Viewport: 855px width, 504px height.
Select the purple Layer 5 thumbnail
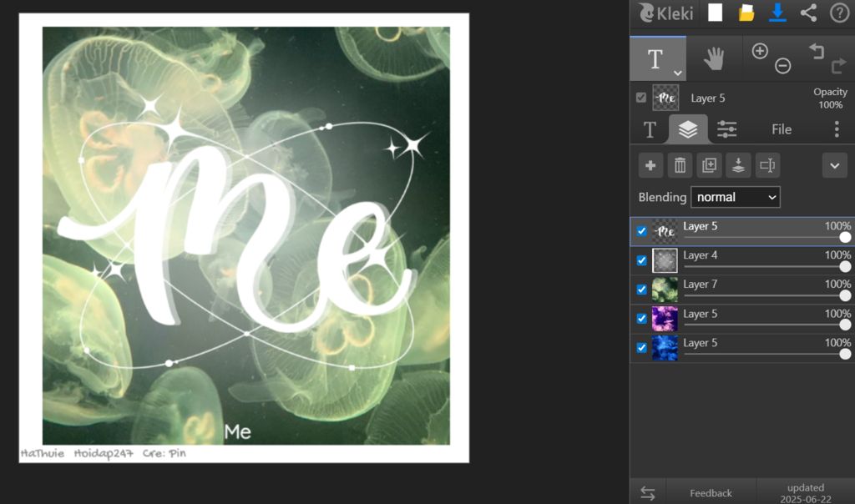pos(665,319)
